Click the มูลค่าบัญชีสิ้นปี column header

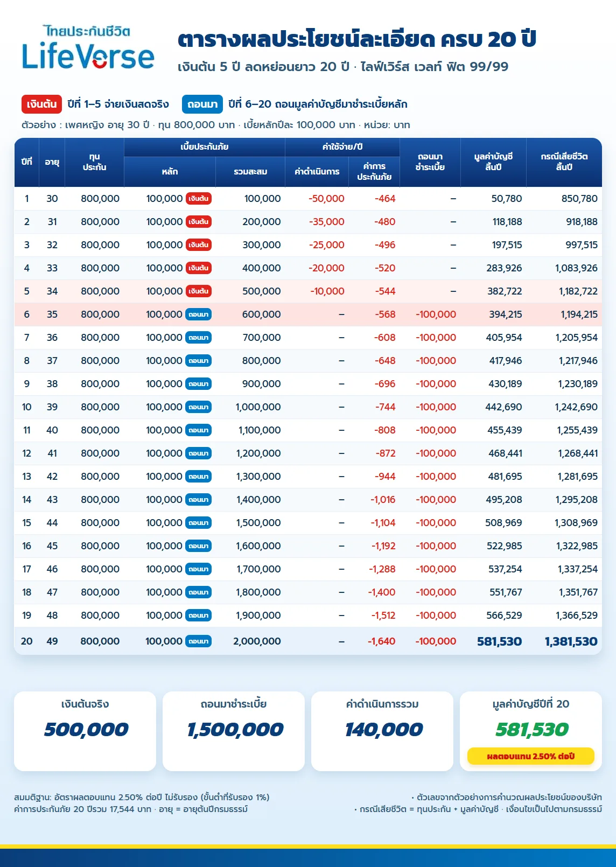coord(493,162)
